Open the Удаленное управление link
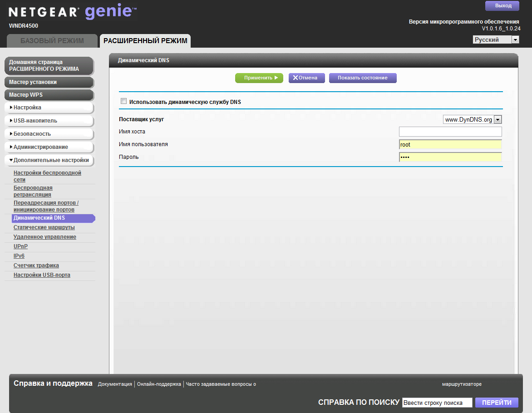532x413 pixels. point(44,237)
